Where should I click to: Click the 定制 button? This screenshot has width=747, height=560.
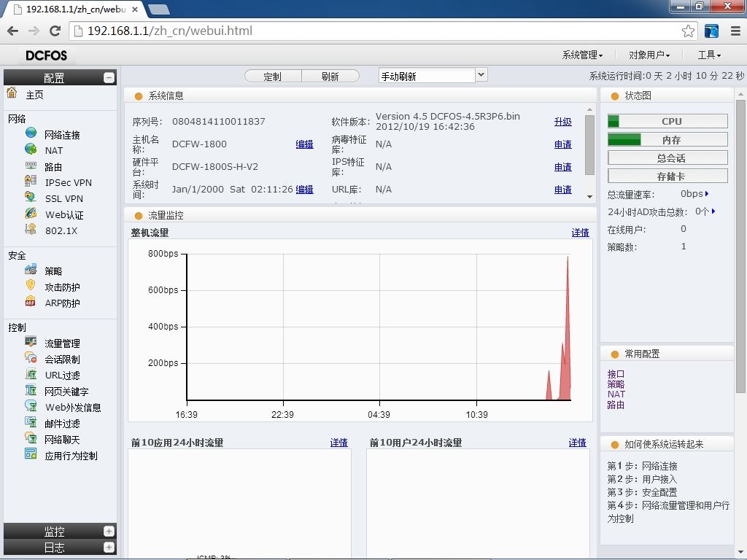pos(273,76)
